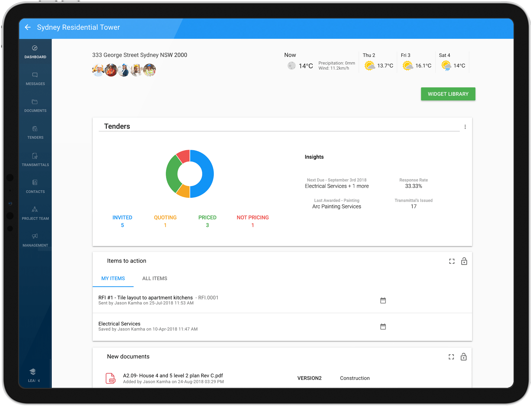532x407 pixels.
Task: Click the PDF icon for A2.09 document
Action: [x=111, y=378]
